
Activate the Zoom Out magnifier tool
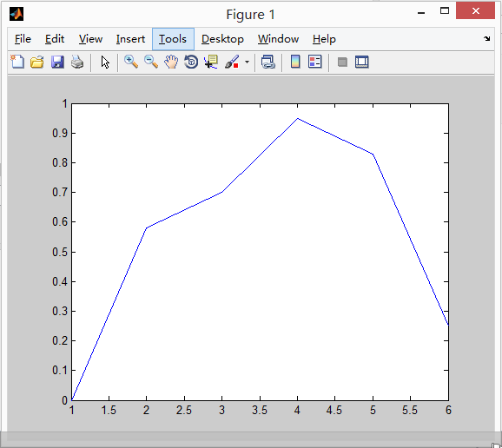[151, 62]
